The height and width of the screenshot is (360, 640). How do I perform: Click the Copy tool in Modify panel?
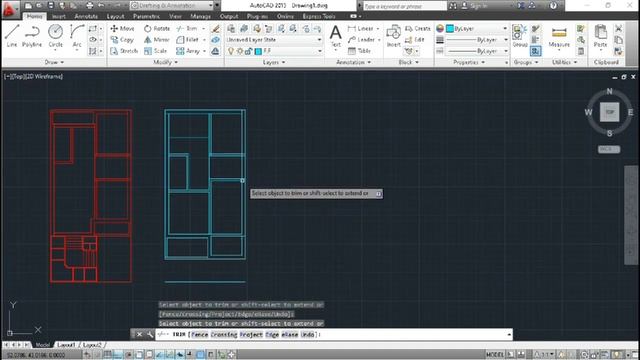click(122, 40)
